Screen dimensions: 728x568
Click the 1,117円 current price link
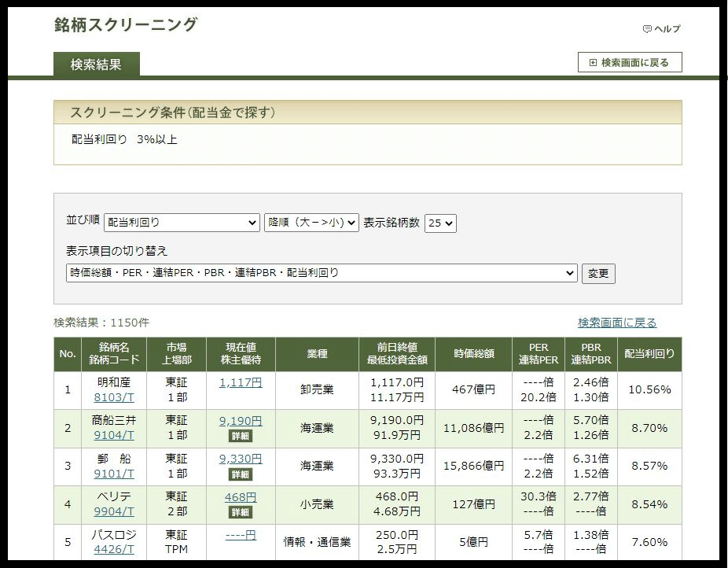[x=241, y=382]
